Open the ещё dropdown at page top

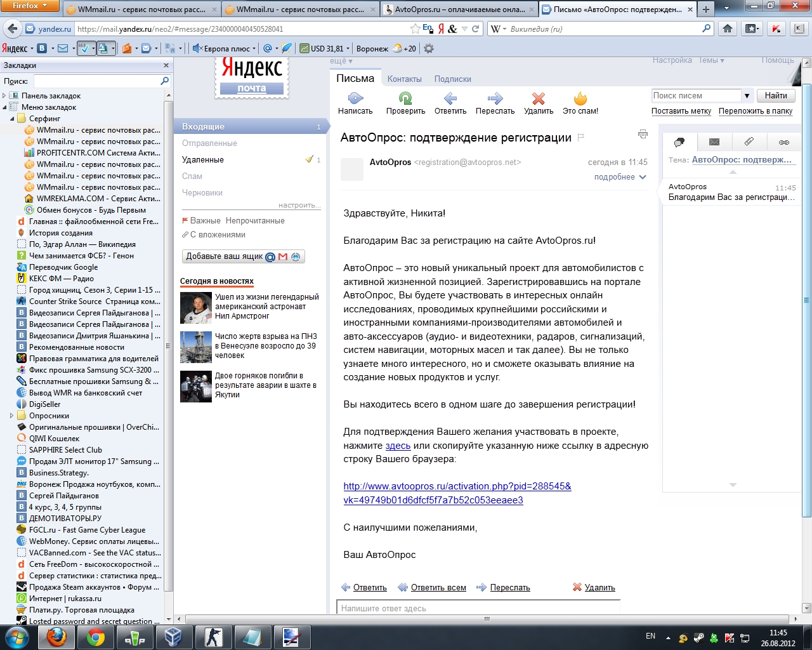tap(341, 61)
